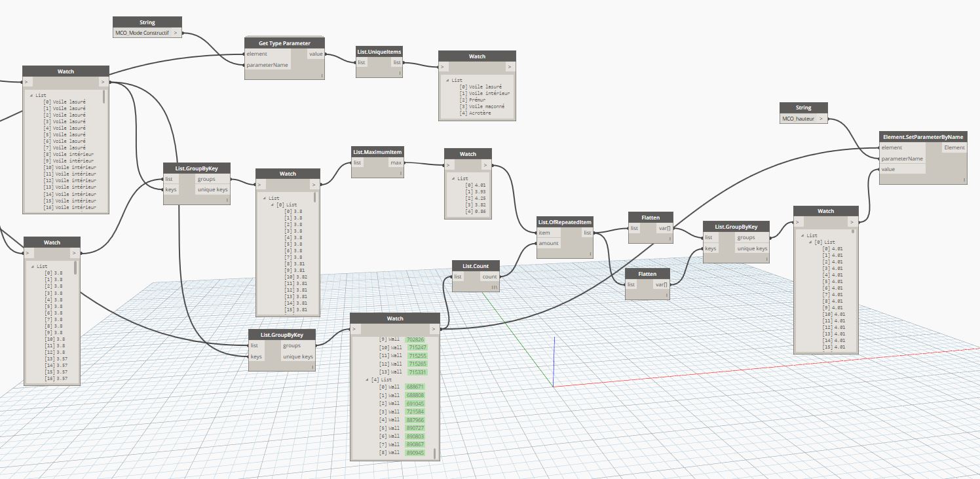The image size is (980, 479).
Task: Click the MCO_hauteur text input field
Action: (x=798, y=119)
